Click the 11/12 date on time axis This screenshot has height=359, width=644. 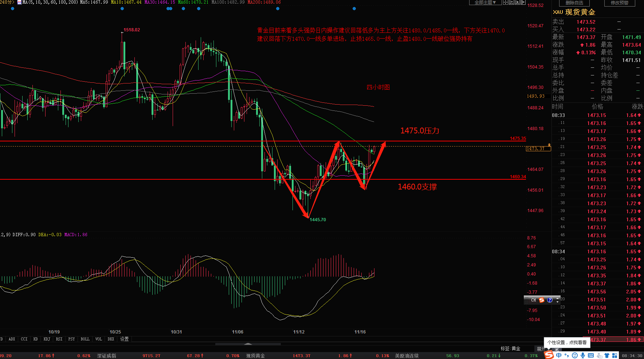coord(299,332)
